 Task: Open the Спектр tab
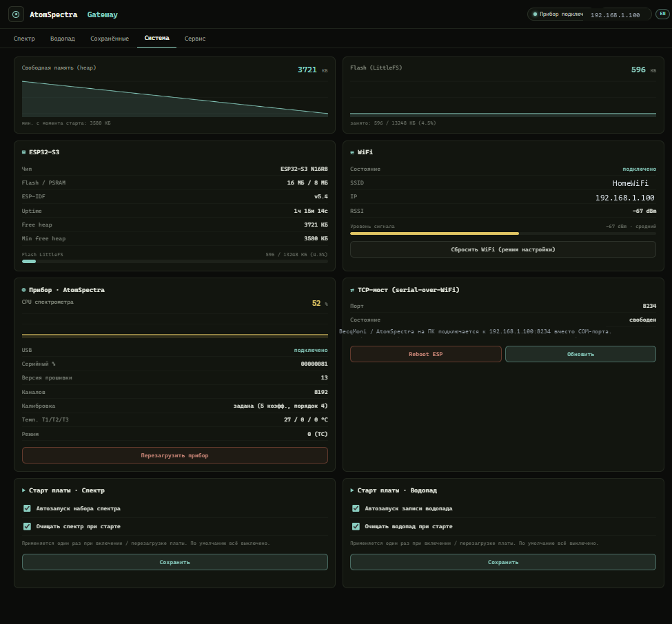coord(24,39)
